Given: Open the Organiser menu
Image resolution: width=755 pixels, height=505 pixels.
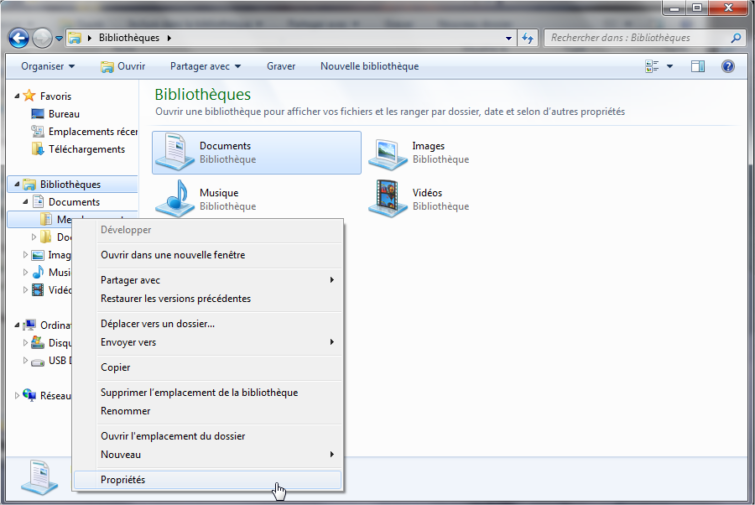Looking at the screenshot, I should pyautogui.click(x=48, y=66).
